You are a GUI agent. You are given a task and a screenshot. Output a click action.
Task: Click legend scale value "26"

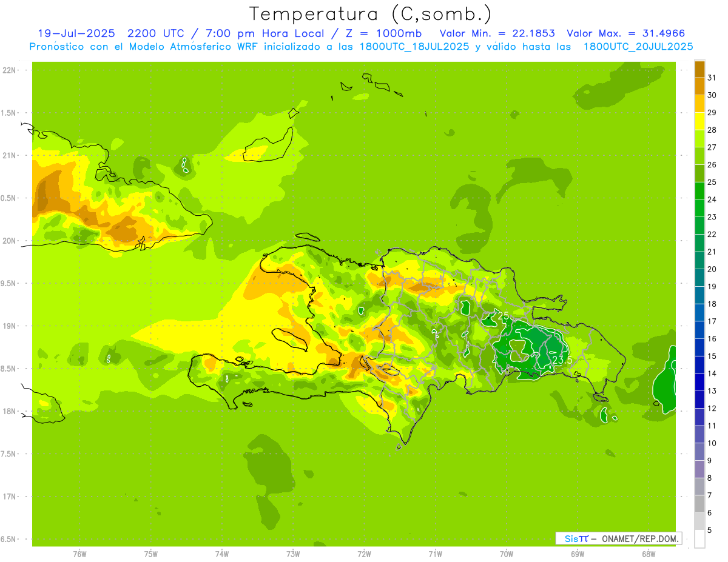click(712, 164)
